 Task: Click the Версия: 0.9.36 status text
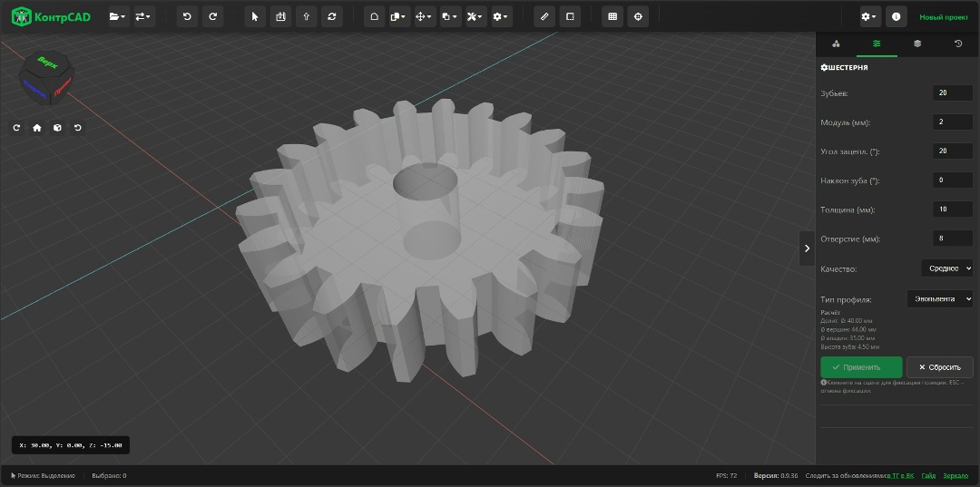[x=776, y=476]
